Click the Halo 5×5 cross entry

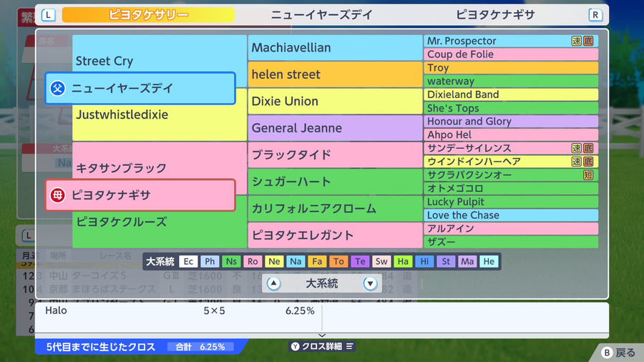point(179,310)
